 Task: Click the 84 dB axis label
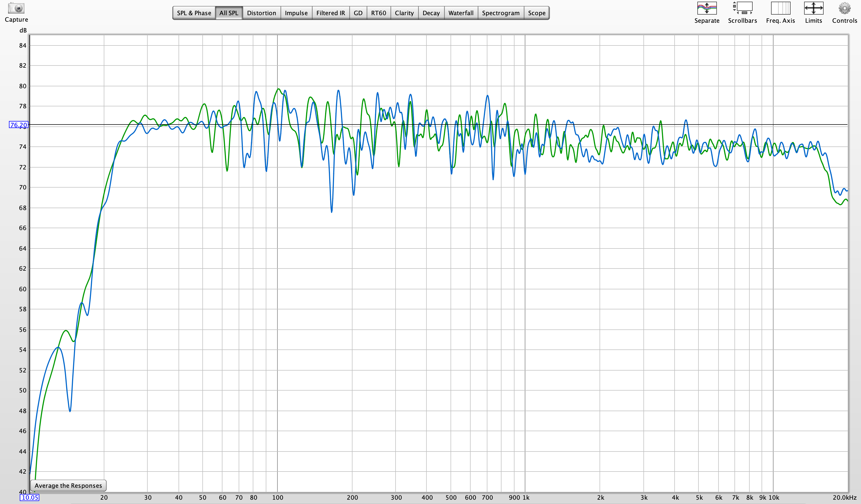(x=22, y=45)
